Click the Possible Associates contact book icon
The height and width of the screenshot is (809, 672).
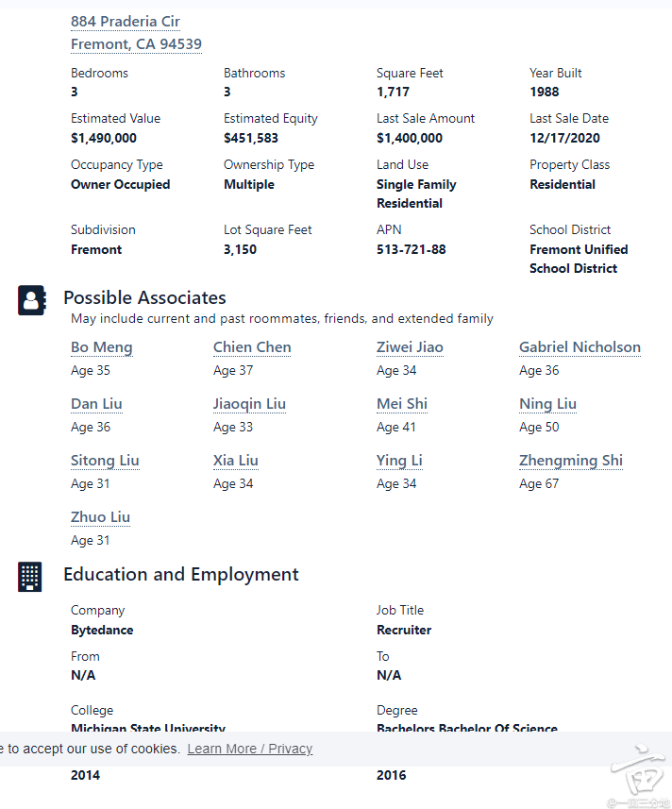pos(31,300)
